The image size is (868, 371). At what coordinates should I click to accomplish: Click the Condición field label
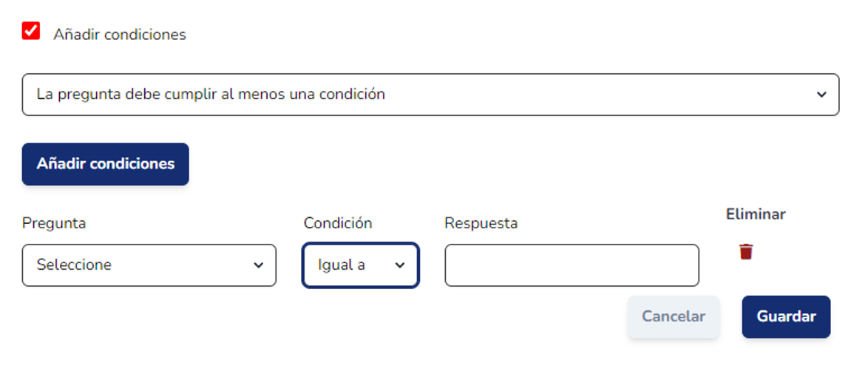[x=338, y=223]
